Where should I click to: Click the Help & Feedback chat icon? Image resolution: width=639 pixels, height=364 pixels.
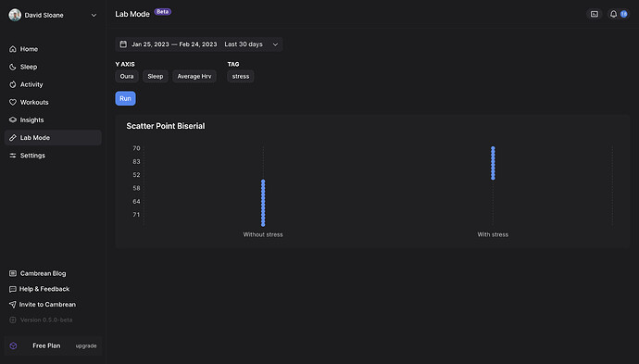pos(13,289)
